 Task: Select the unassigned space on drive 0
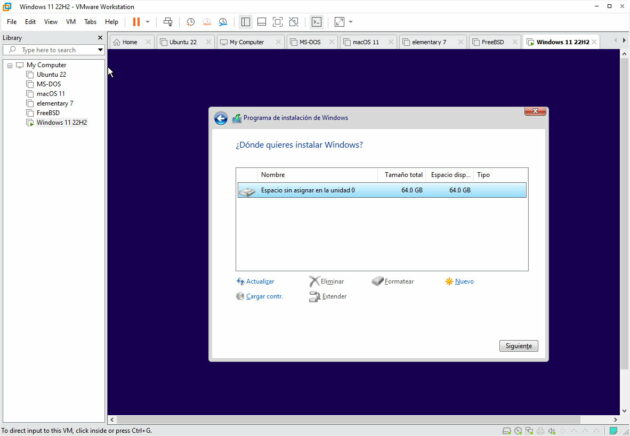pos(382,190)
